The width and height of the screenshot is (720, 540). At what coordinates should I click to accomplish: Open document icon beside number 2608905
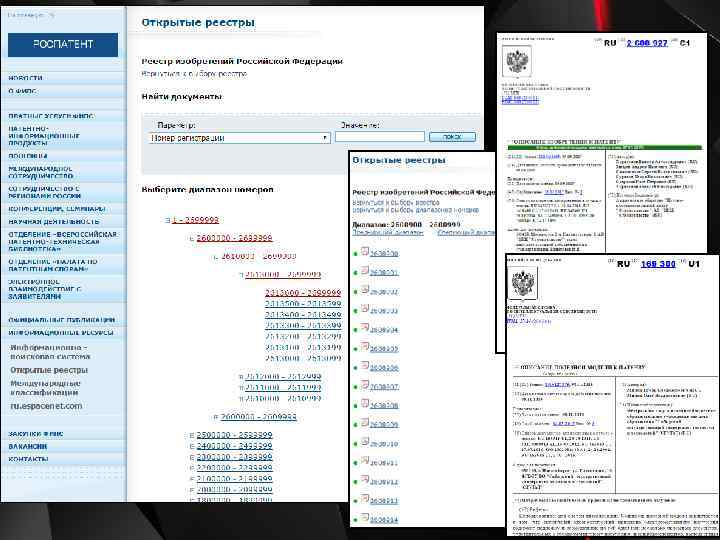tap(365, 347)
